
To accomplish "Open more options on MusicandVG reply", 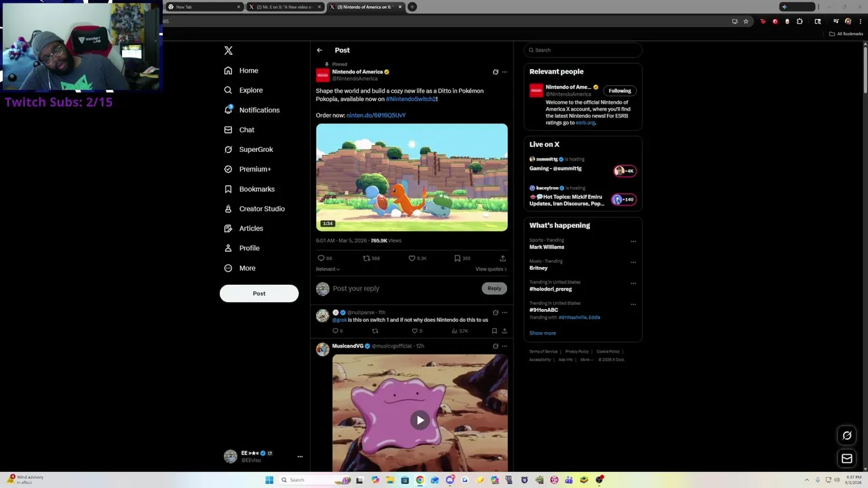I will click(x=504, y=346).
